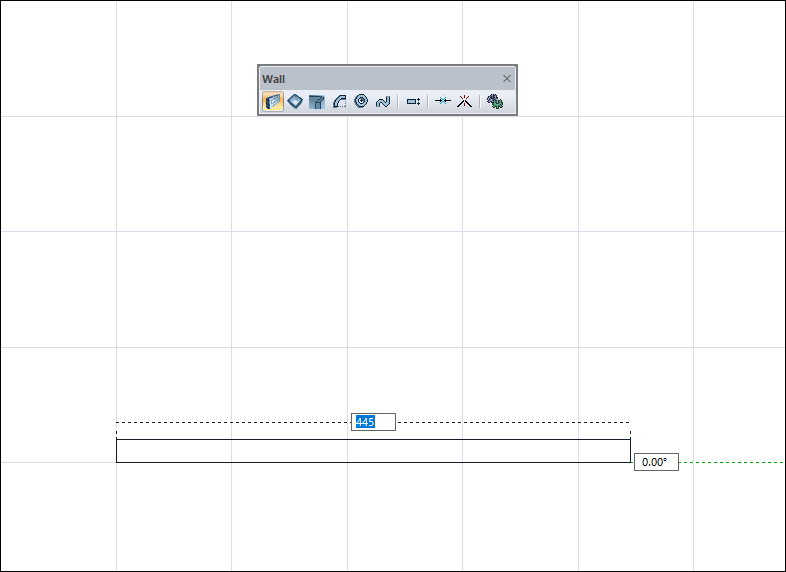Screen dimensions: 786x572
Task: Click the length input field showing 445
Action: pyautogui.click(x=374, y=422)
